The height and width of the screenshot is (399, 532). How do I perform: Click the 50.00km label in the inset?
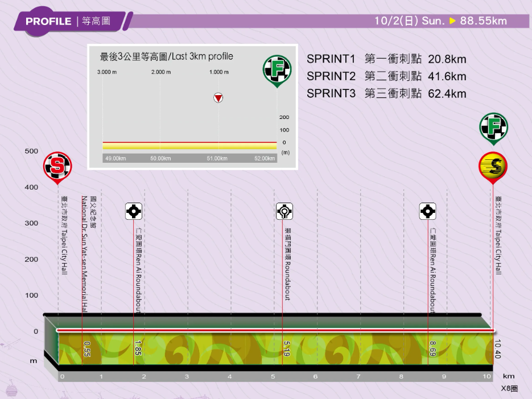(160, 158)
